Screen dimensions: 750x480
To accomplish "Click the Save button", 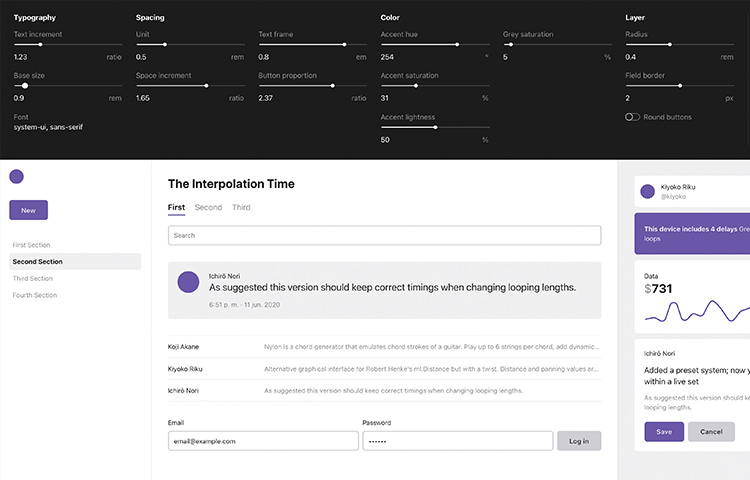I will [x=664, y=432].
